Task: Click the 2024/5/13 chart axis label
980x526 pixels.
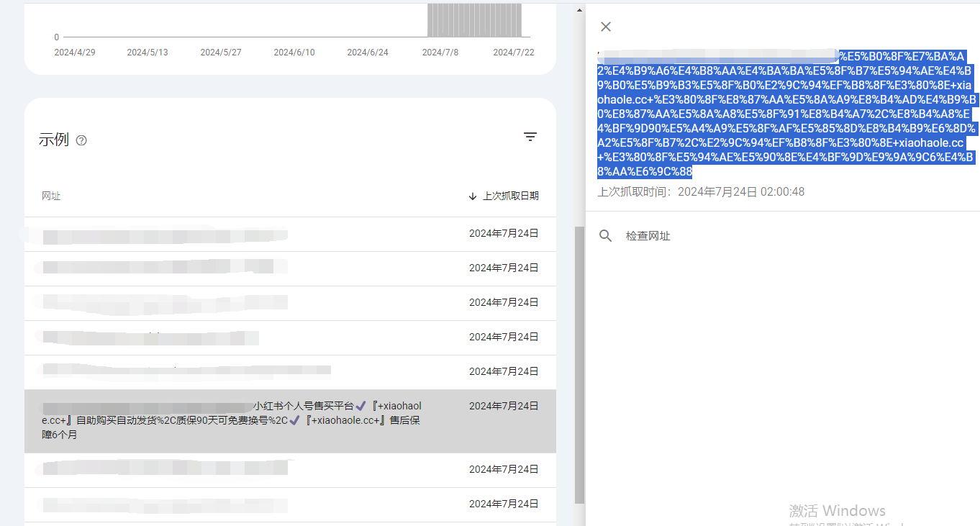Action: click(148, 53)
